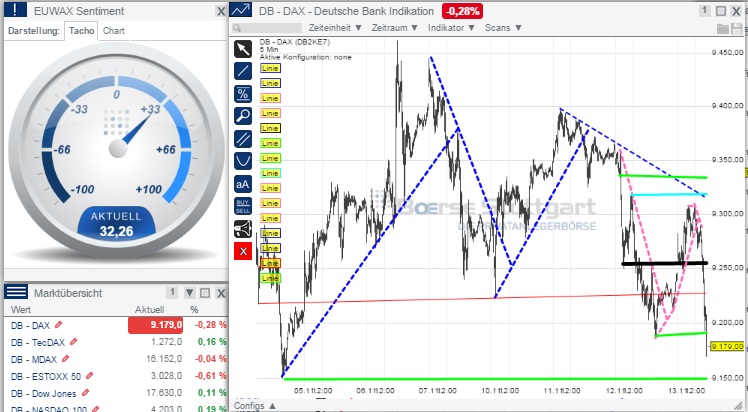Click the save disk icon in chart toolbar

[x=736, y=29]
